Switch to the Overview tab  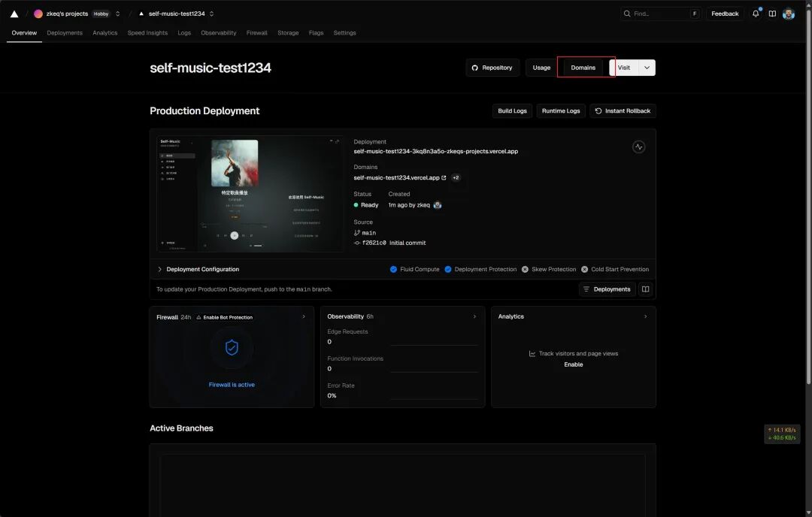24,32
